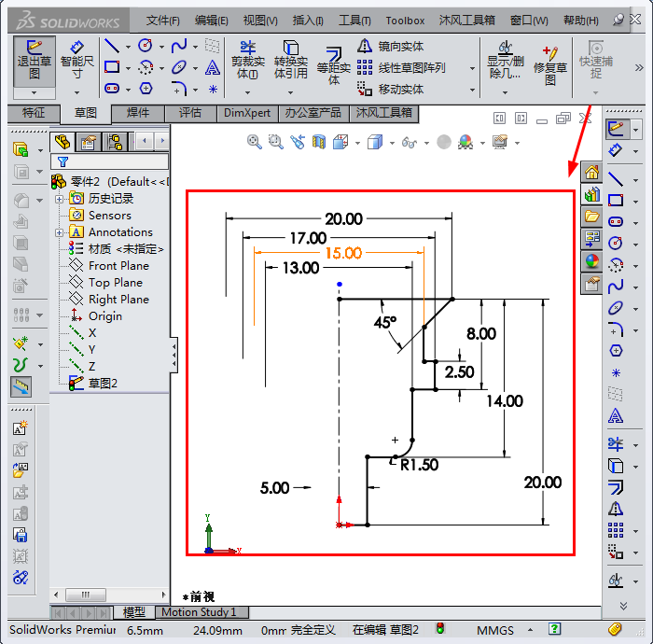Select the Smart Dimension (智能尺寸) tool

click(76, 60)
